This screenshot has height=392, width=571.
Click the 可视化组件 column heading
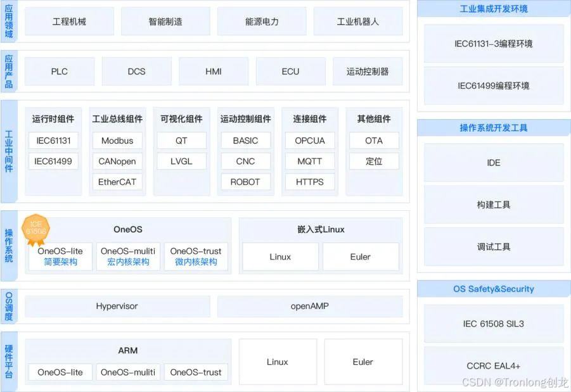(181, 119)
